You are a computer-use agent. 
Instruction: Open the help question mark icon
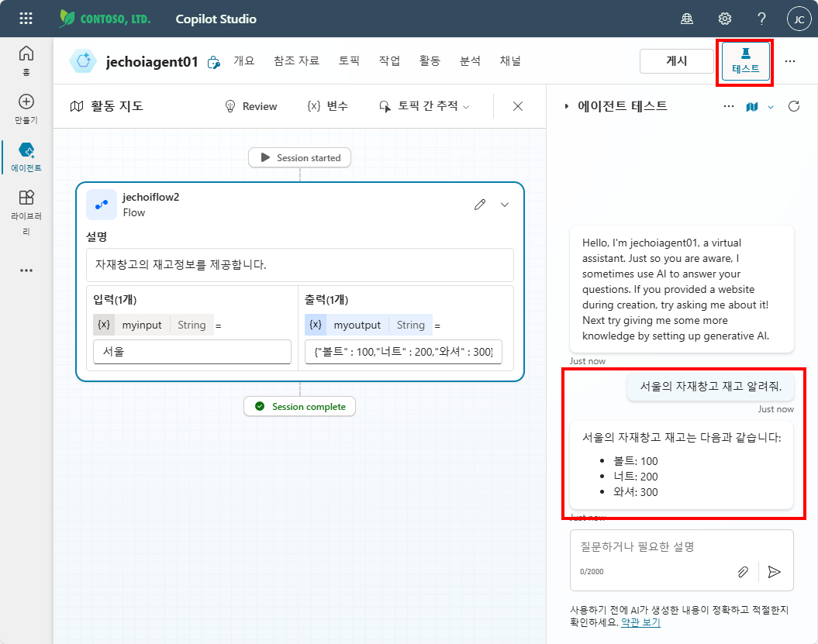(761, 19)
